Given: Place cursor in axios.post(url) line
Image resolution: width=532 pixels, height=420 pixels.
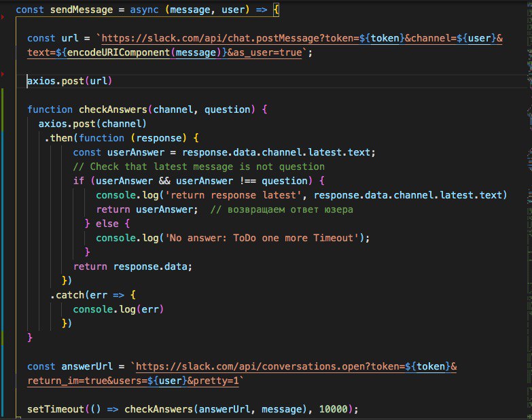Looking at the screenshot, I should pyautogui.click(x=69, y=81).
